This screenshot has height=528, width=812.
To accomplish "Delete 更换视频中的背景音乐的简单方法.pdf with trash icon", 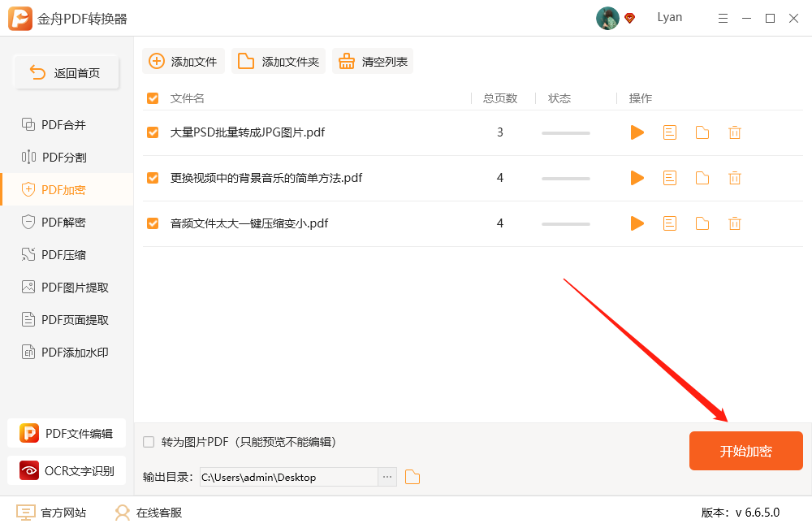I will [735, 178].
